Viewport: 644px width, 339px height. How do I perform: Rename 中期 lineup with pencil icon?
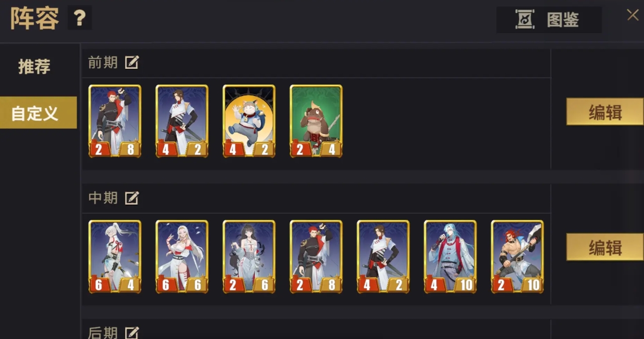132,198
